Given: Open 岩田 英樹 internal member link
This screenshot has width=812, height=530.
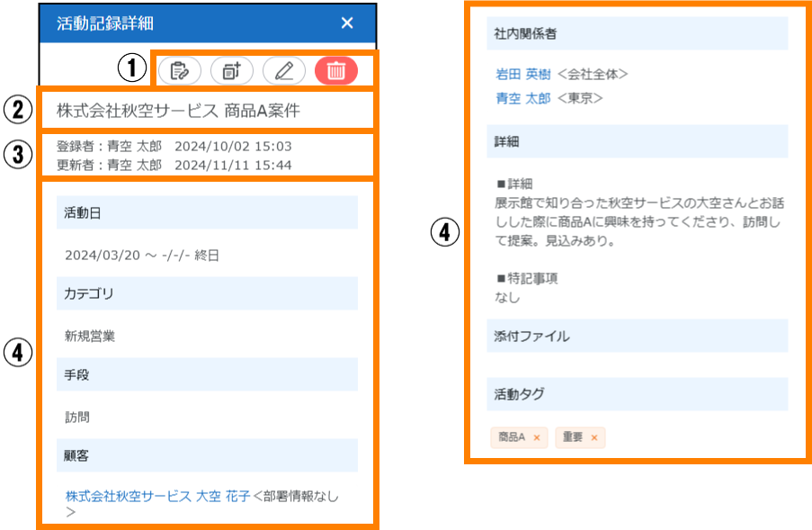Looking at the screenshot, I should (523, 74).
